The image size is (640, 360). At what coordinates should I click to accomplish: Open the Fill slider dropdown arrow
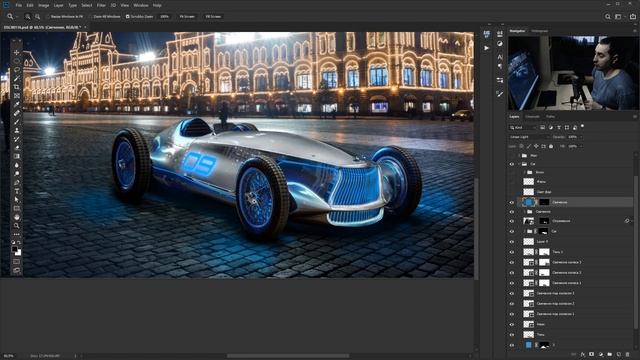tap(581, 146)
